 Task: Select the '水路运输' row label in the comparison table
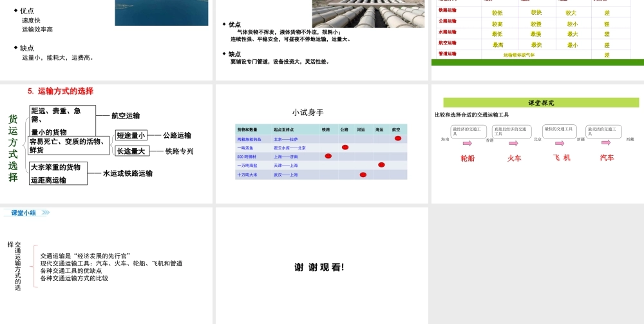click(448, 32)
